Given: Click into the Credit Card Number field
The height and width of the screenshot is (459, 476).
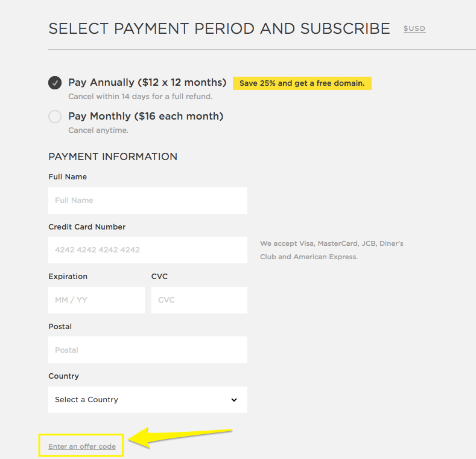Looking at the screenshot, I should [147, 250].
